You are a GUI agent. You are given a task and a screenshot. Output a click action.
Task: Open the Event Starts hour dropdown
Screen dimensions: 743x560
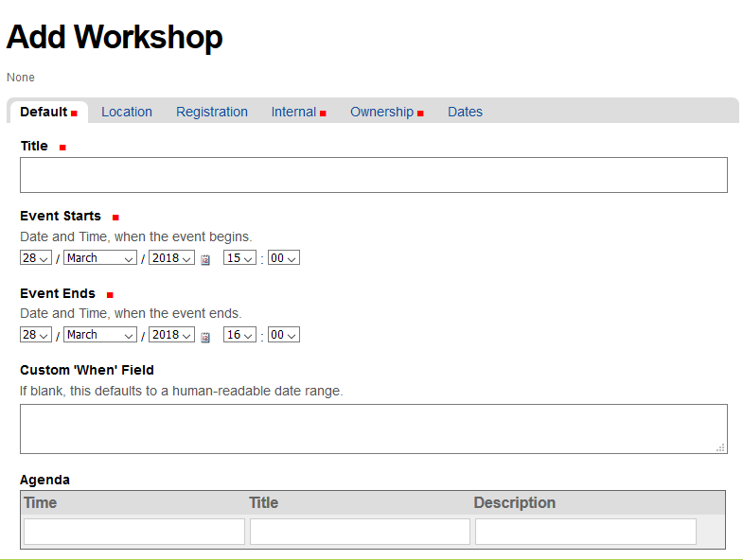click(239, 258)
